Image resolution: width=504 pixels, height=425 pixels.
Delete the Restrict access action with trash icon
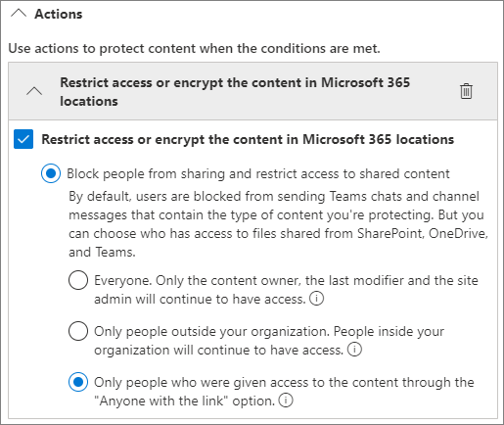466,91
